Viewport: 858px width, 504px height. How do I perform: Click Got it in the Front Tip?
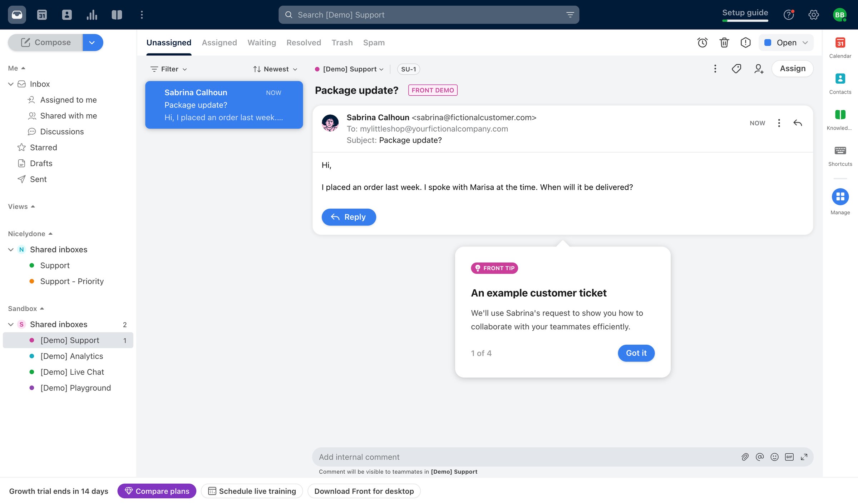(636, 353)
